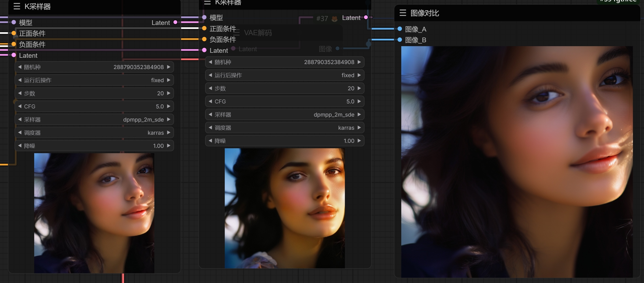Screen dimensions: 644x283
Task: Click 图像_A label in 图像对比
Action: point(416,29)
